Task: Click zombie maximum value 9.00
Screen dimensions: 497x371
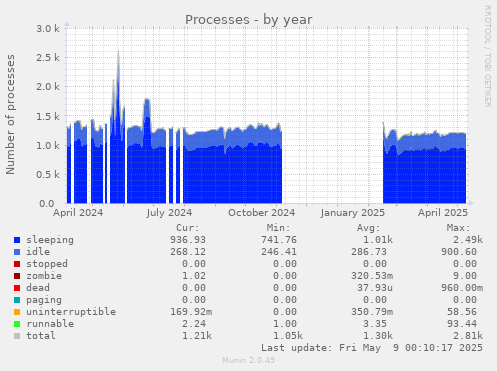Action: click(x=465, y=276)
